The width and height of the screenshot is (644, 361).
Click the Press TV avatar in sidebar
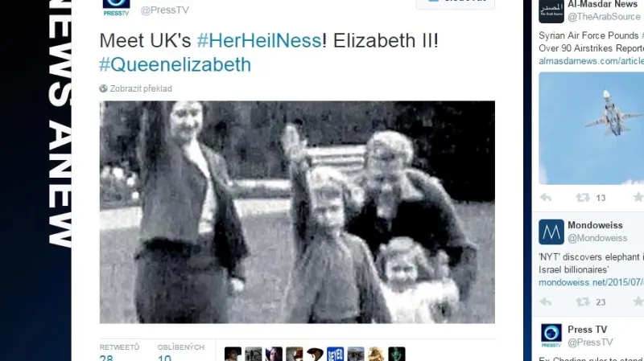(x=551, y=335)
